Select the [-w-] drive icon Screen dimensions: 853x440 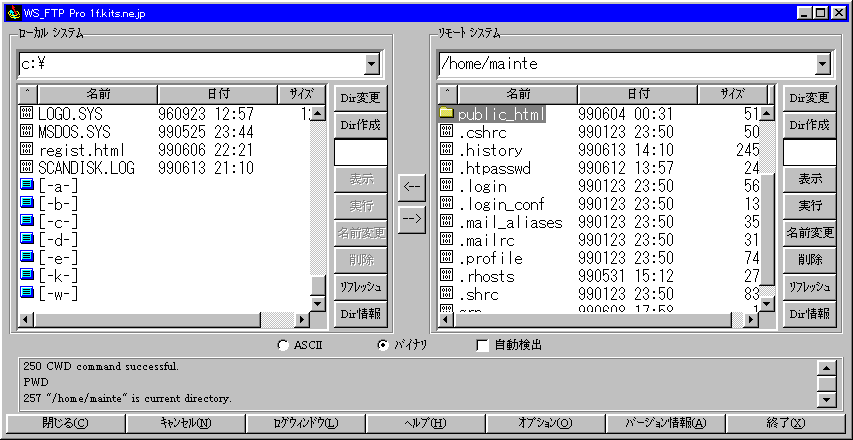coord(26,293)
